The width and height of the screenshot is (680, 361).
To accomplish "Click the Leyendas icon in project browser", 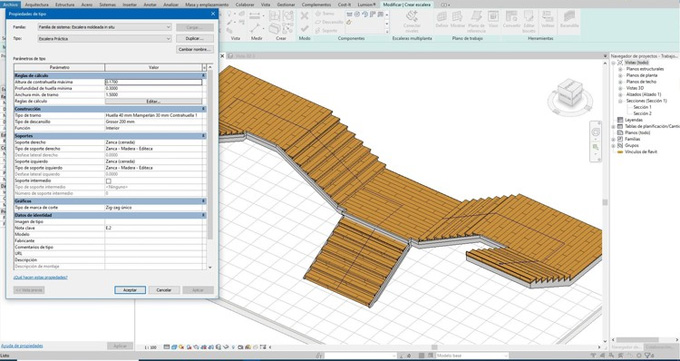I will click(x=620, y=120).
